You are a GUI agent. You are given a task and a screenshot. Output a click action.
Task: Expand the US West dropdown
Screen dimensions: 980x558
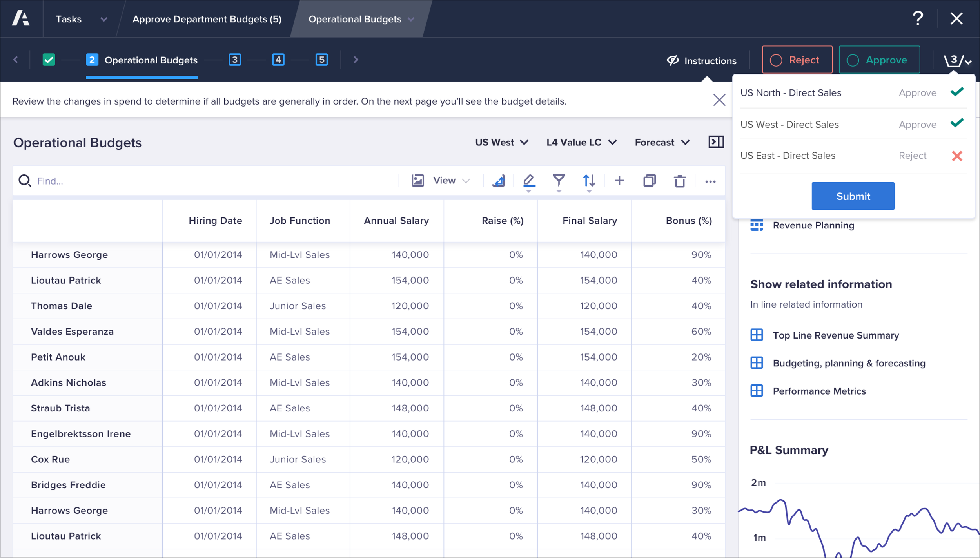click(502, 142)
